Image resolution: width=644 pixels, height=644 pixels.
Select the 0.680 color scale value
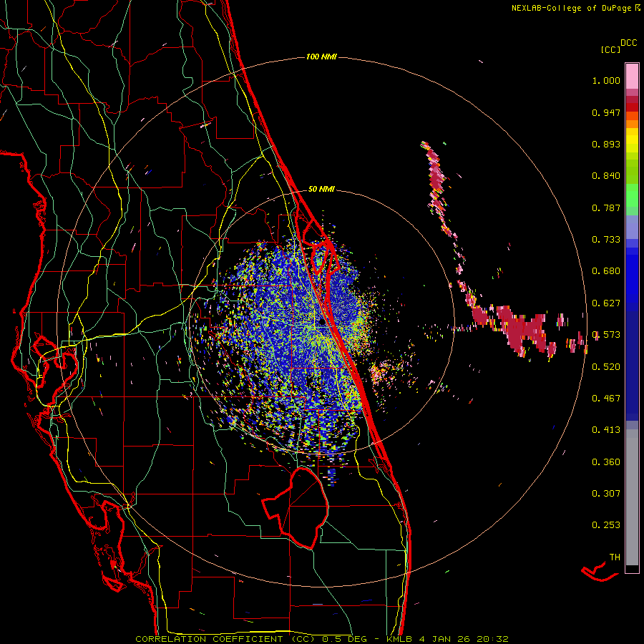pos(606,271)
